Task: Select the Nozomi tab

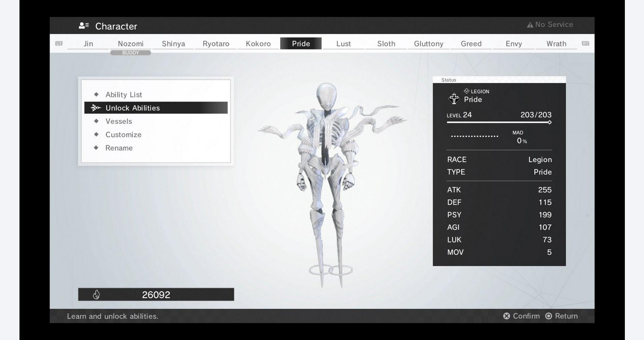Action: click(x=131, y=44)
